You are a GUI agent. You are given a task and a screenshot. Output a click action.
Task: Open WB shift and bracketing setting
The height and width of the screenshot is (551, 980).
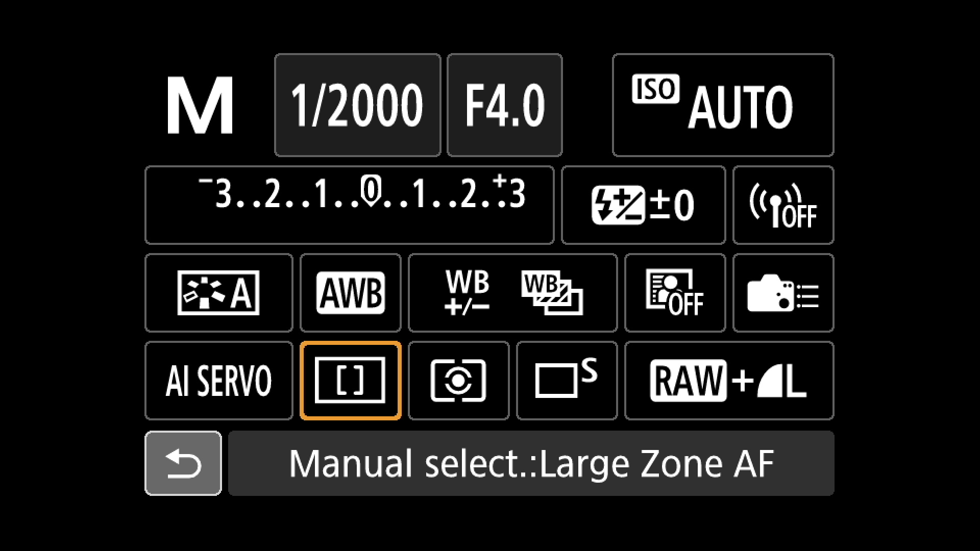pos(512,293)
